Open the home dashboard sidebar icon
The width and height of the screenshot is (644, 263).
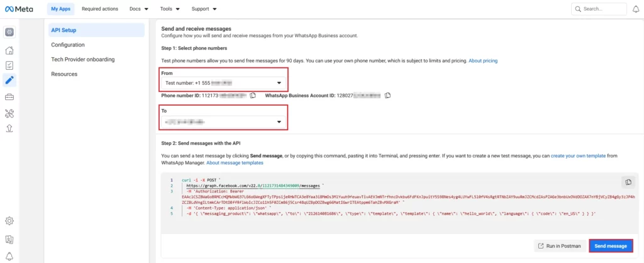(9, 50)
